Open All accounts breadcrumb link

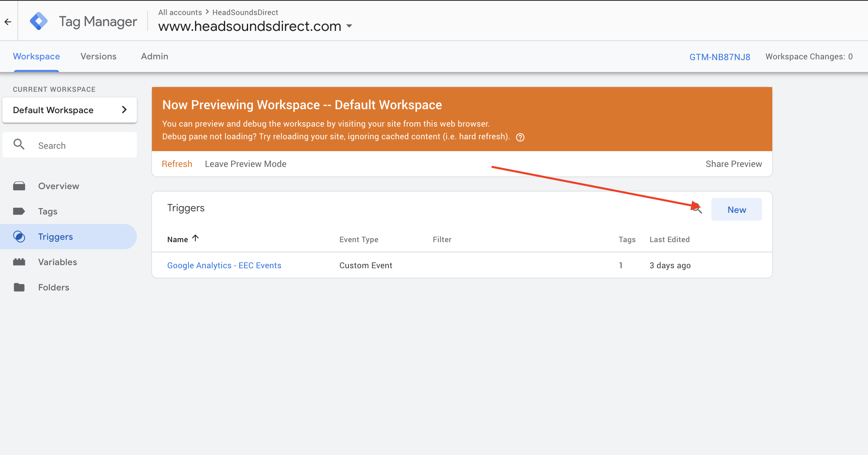pyautogui.click(x=180, y=12)
